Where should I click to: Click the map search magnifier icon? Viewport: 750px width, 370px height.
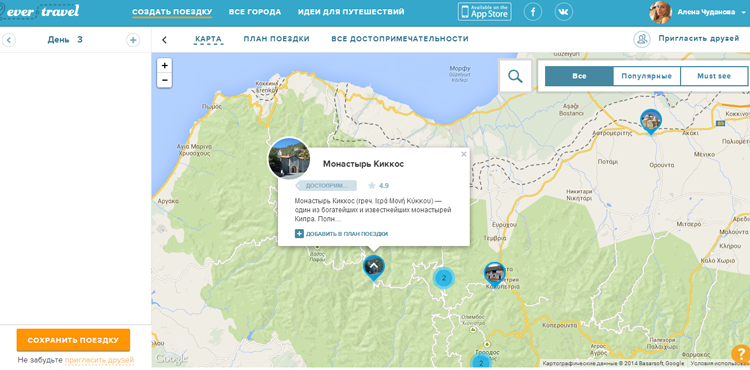(x=515, y=76)
